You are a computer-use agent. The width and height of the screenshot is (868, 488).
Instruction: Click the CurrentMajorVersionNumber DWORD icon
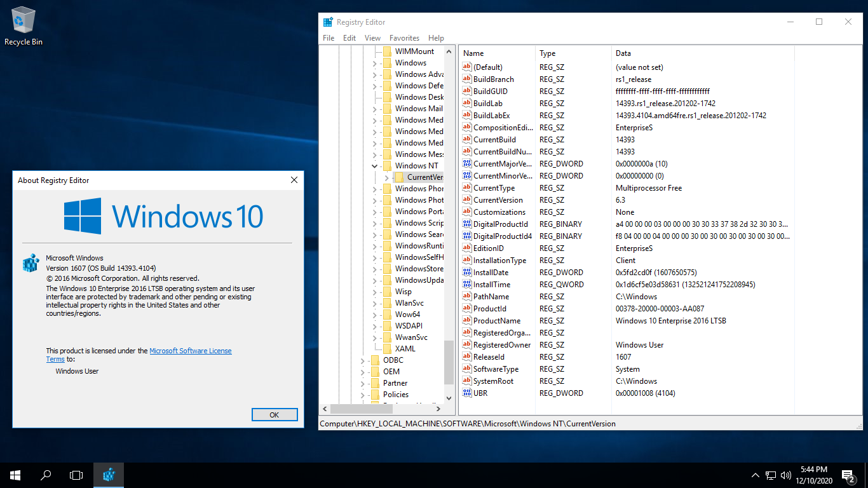(467, 163)
